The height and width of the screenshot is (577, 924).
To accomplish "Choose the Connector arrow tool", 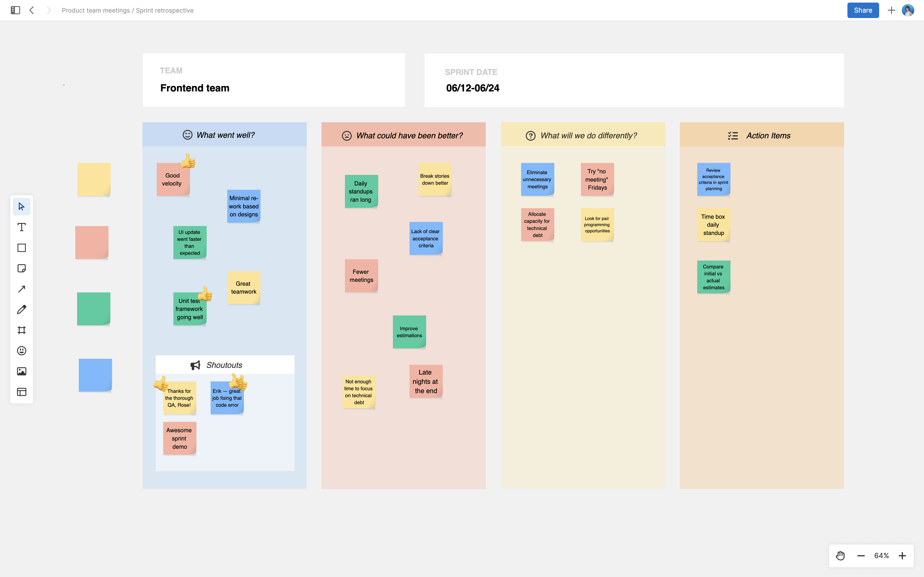I will coord(21,289).
